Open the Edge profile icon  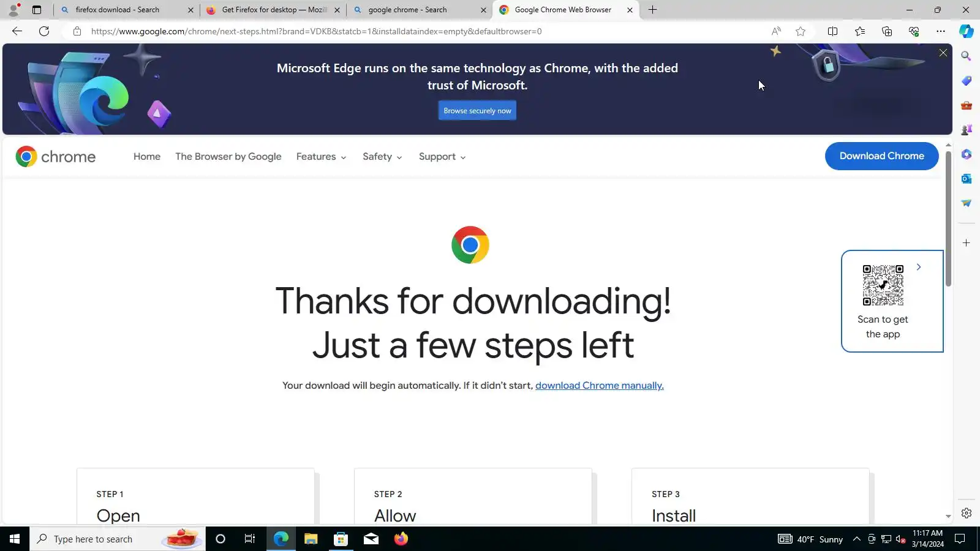(13, 10)
